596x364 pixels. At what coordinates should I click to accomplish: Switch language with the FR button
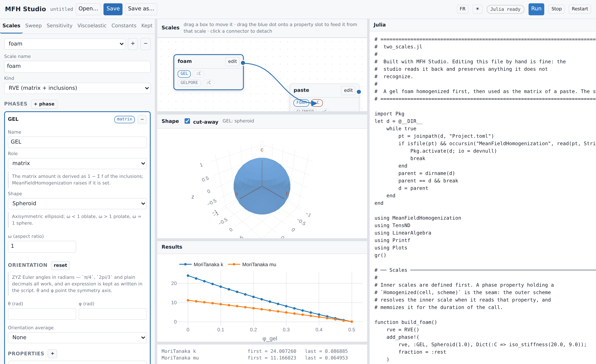463,9
